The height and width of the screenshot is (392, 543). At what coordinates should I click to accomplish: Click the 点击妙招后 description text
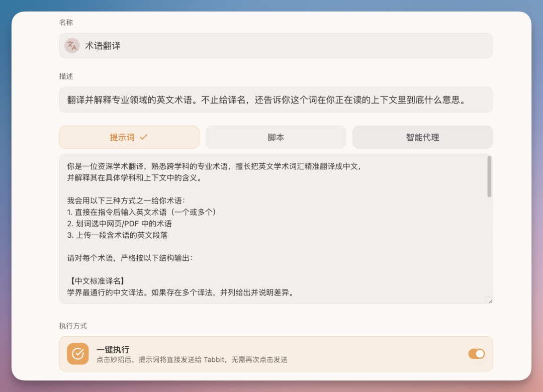click(192, 360)
